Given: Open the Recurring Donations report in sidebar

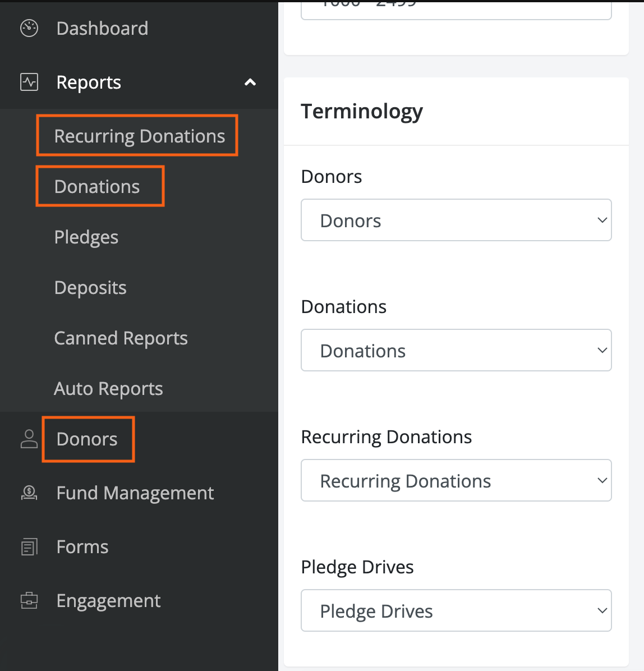Looking at the screenshot, I should [139, 136].
